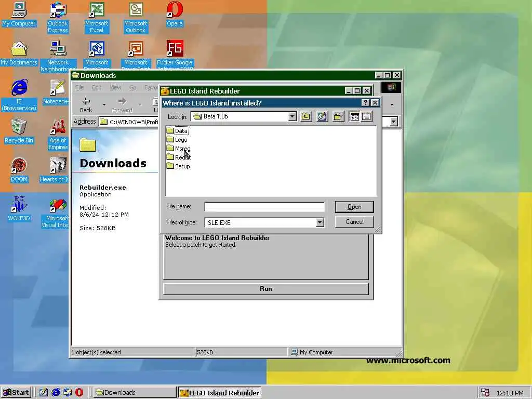Select Age of Empires desktop shortcut
This screenshot has width=532, height=399.
click(58, 135)
